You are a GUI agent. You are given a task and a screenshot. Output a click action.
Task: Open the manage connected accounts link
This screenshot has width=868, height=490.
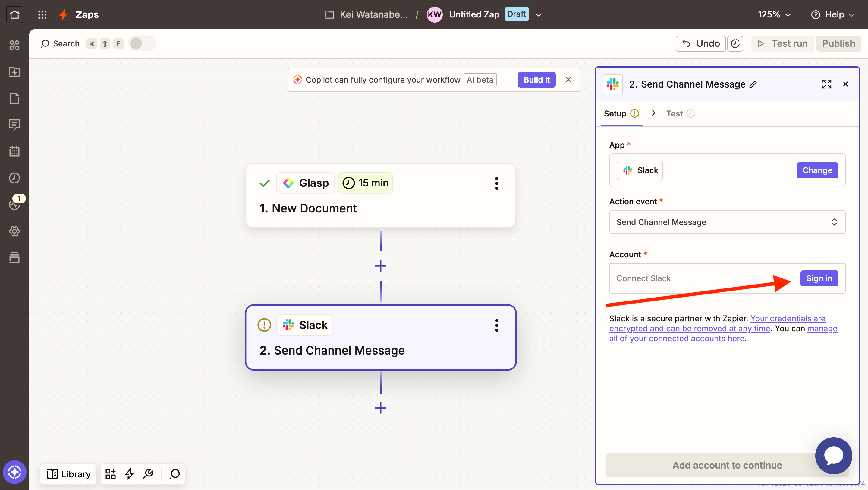pyautogui.click(x=676, y=338)
